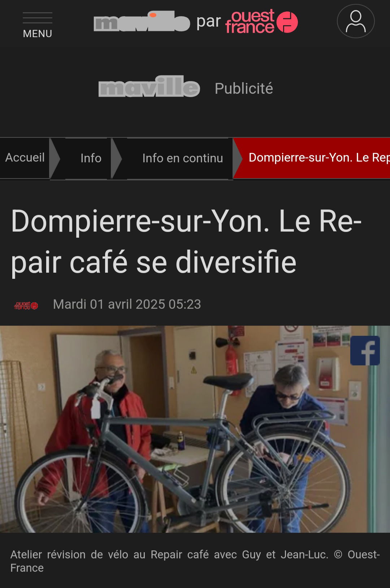This screenshot has width=390, height=588.
Task: Click the chevron arrow after Info en continu
Action: tap(238, 158)
